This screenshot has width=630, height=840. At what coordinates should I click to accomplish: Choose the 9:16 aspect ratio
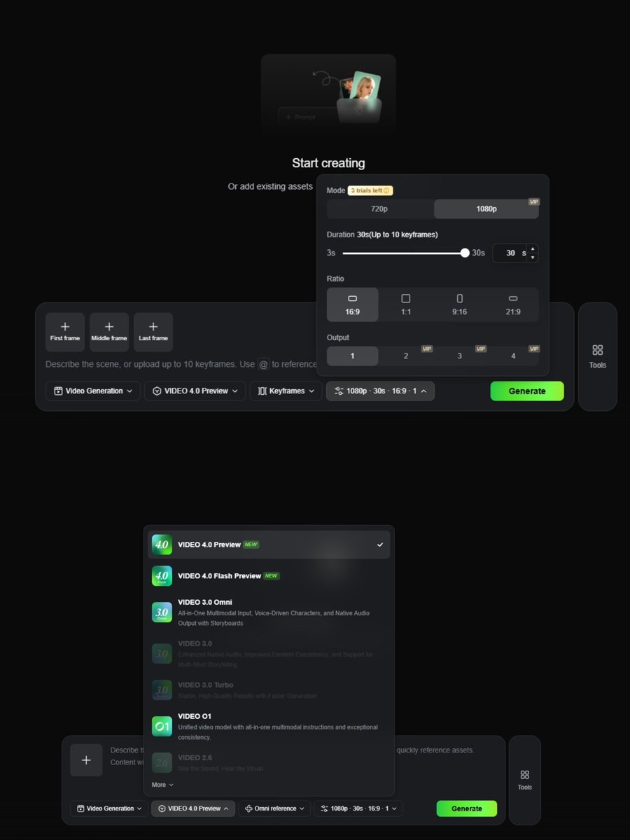[459, 304]
